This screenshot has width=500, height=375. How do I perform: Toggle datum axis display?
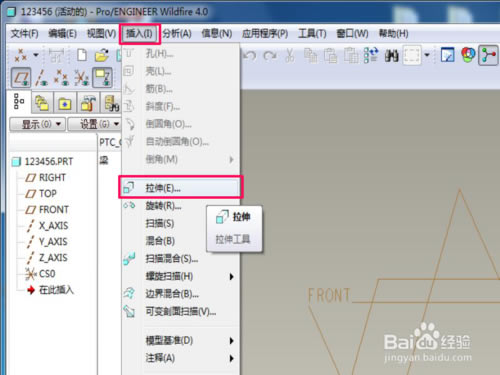tap(42, 78)
